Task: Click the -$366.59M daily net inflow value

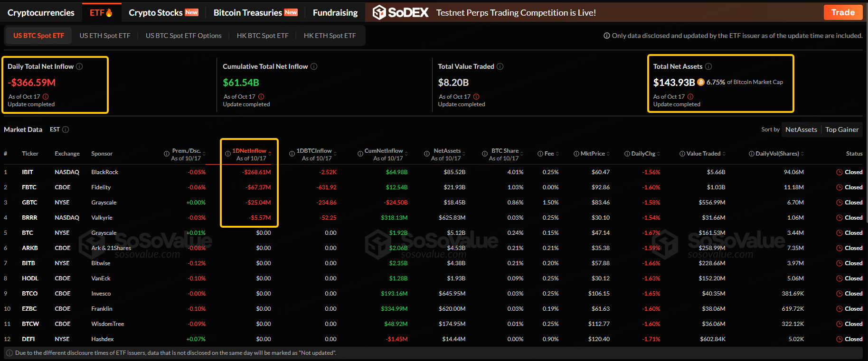Action: (x=32, y=83)
